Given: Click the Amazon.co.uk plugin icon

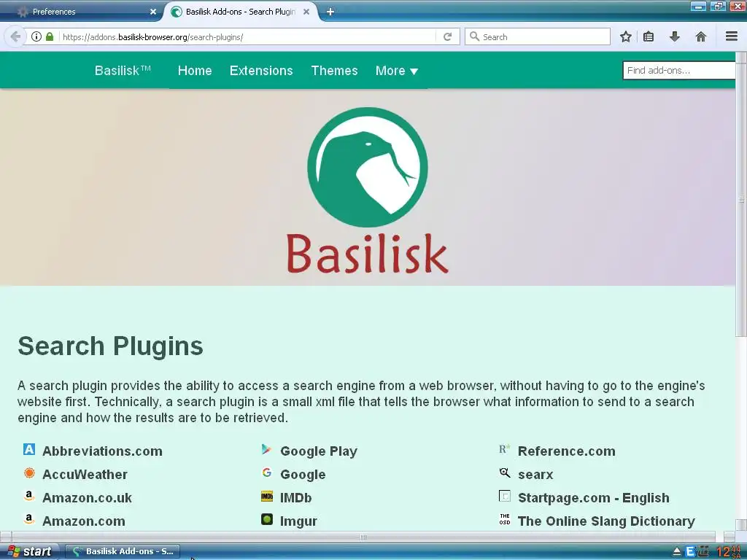Looking at the screenshot, I should tap(29, 496).
